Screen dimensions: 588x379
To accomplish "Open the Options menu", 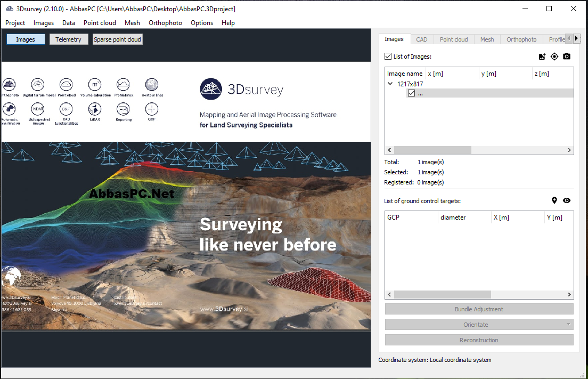I will [202, 23].
